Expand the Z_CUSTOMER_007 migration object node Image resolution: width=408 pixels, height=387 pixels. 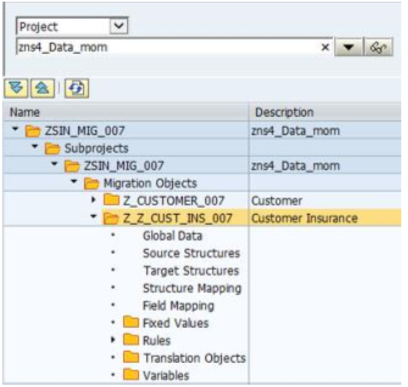pyautogui.click(x=94, y=200)
